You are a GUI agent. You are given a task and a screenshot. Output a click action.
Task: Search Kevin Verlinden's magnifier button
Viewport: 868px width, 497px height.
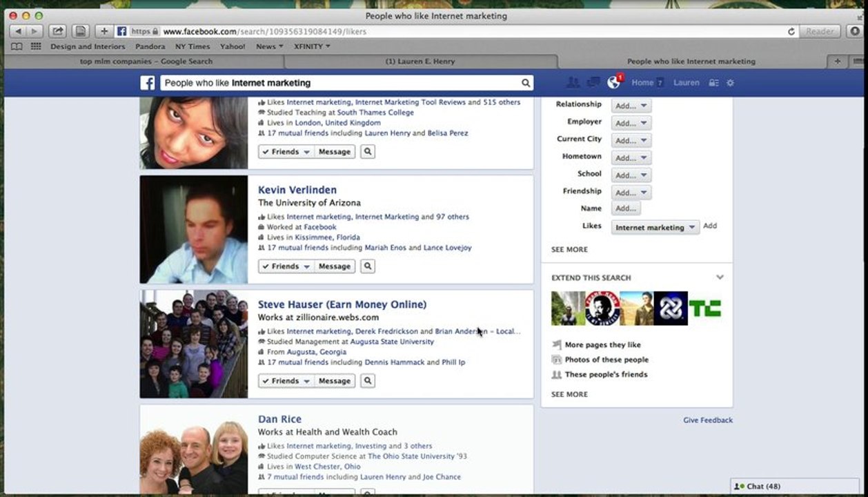pos(368,266)
